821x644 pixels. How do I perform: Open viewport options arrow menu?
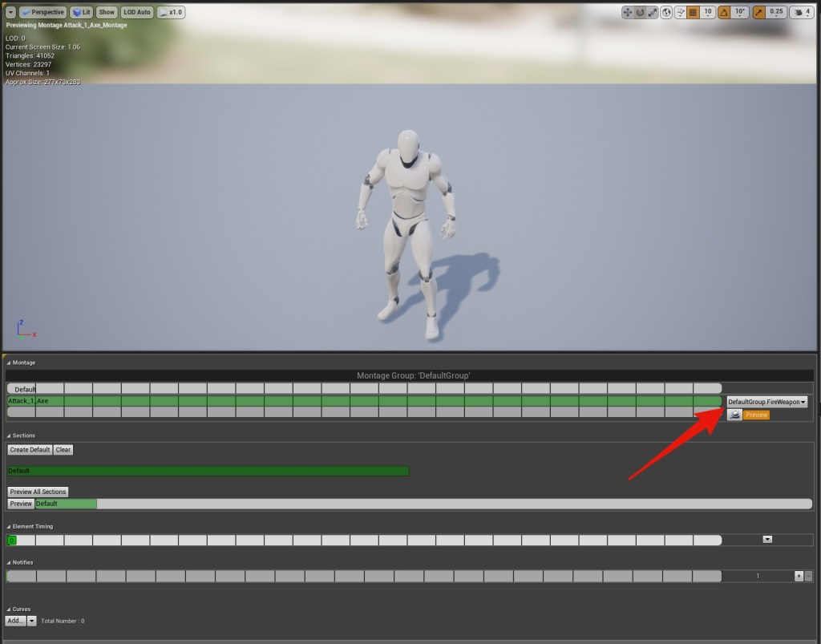point(10,12)
